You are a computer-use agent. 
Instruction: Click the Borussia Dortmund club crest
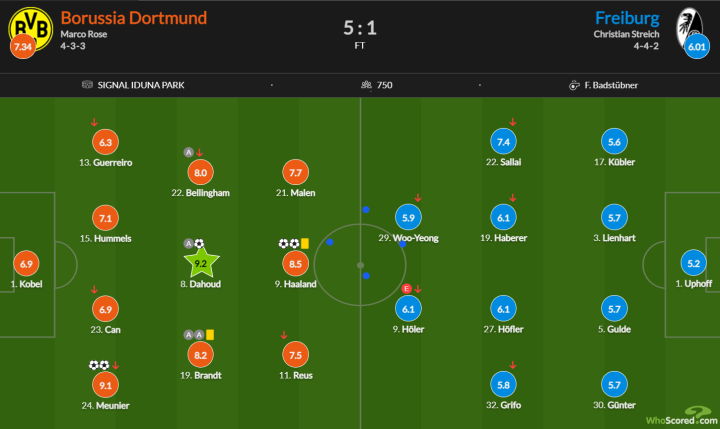tap(28, 27)
